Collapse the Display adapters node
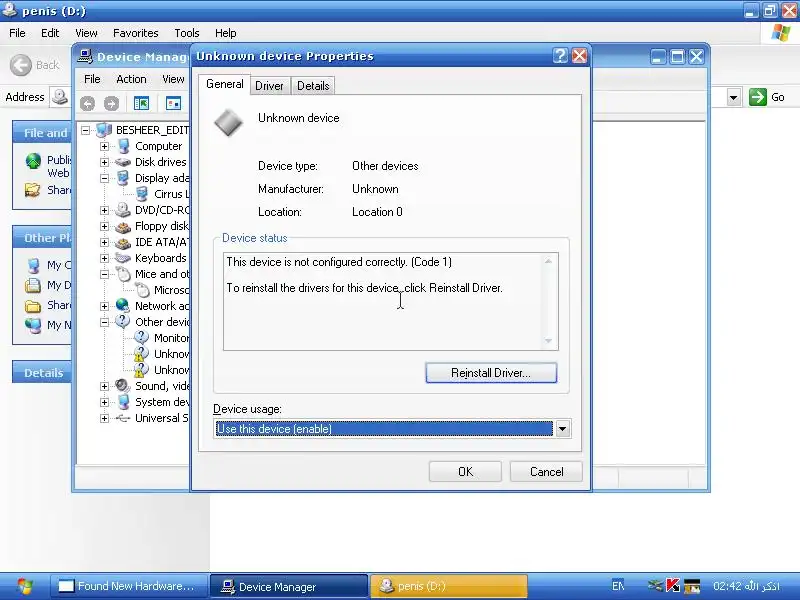 click(x=104, y=179)
